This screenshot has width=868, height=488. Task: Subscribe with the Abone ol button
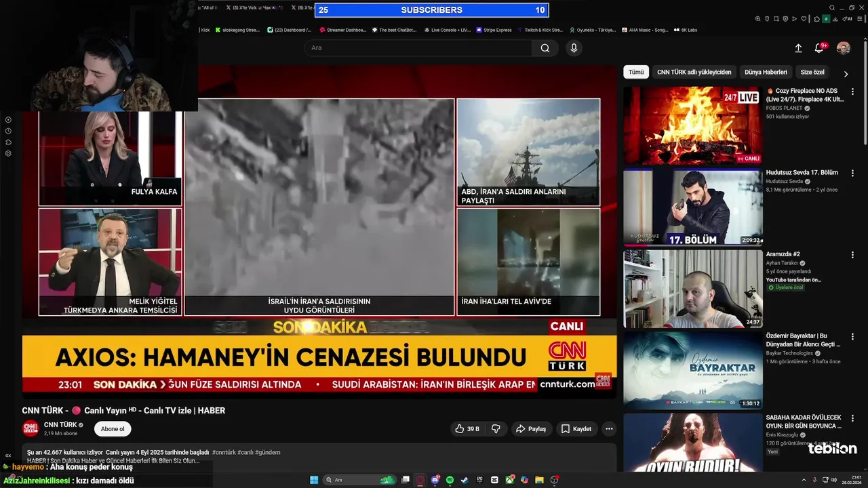[x=113, y=429]
